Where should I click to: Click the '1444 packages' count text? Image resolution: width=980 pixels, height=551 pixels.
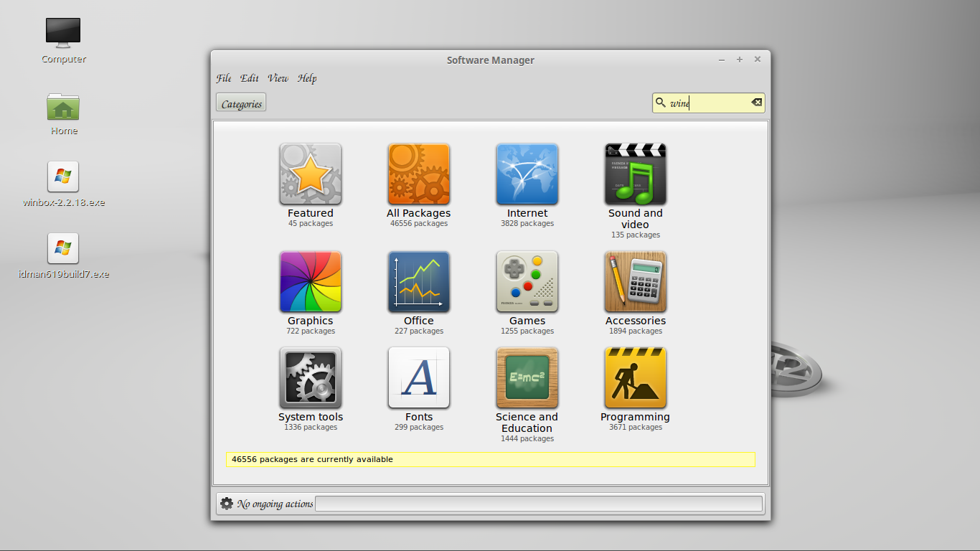(x=527, y=439)
